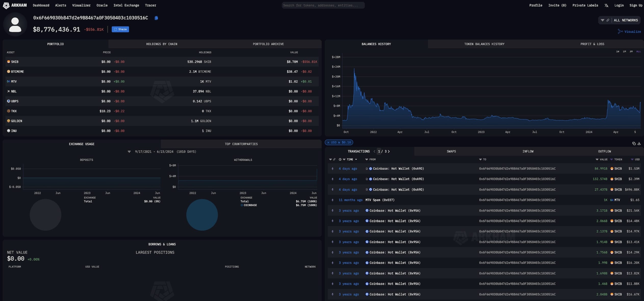
Task: Open the HOLDINGS BY CHAIN tab
Action: click(x=162, y=44)
